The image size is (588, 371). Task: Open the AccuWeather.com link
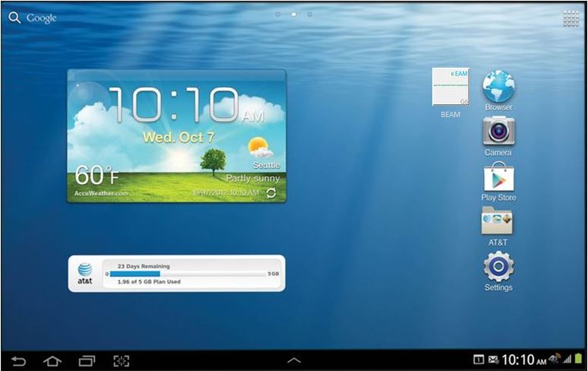point(101,193)
